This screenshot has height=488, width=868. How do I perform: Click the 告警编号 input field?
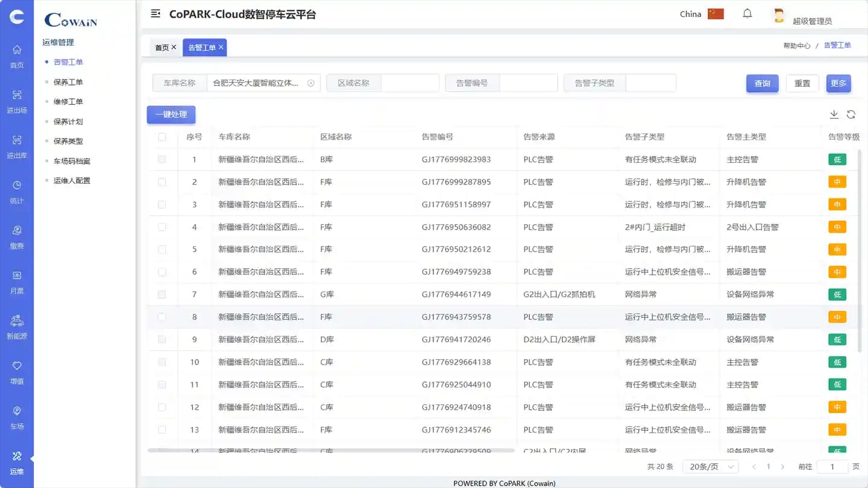(529, 83)
